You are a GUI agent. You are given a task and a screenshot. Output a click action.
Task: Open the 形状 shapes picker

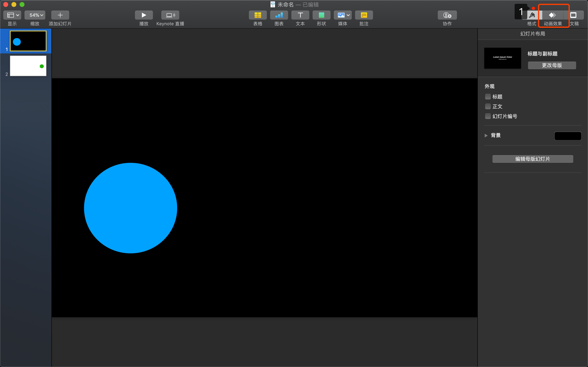[x=321, y=15]
